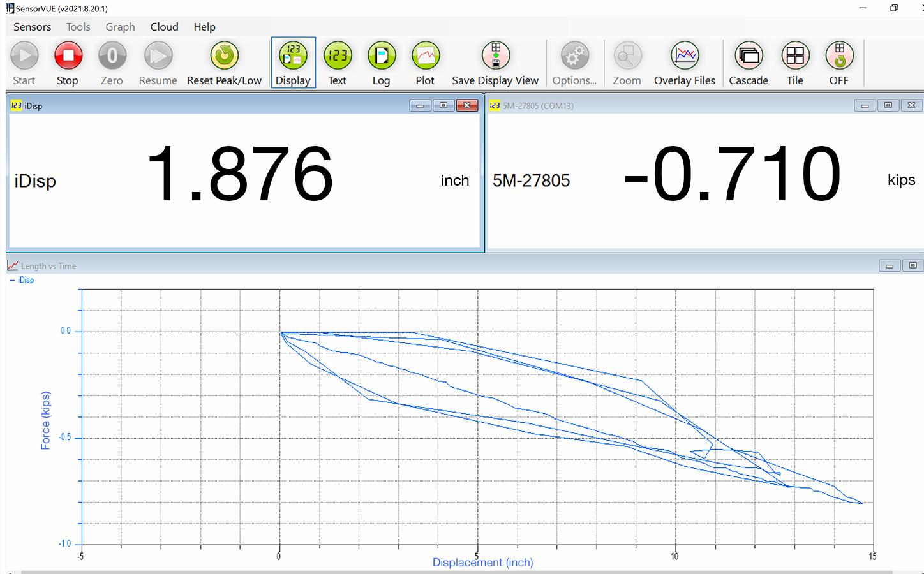Open the Tools menu

(78, 27)
